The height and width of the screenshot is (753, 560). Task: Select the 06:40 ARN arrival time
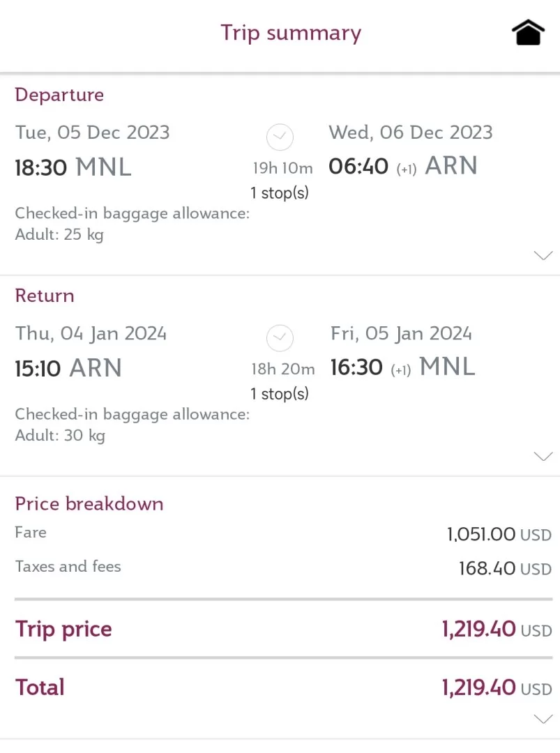pyautogui.click(x=402, y=167)
